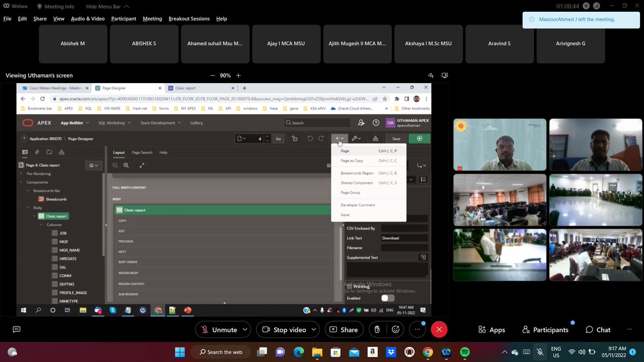Open the Webex Help menu
The image size is (644, 362).
coord(222,18)
